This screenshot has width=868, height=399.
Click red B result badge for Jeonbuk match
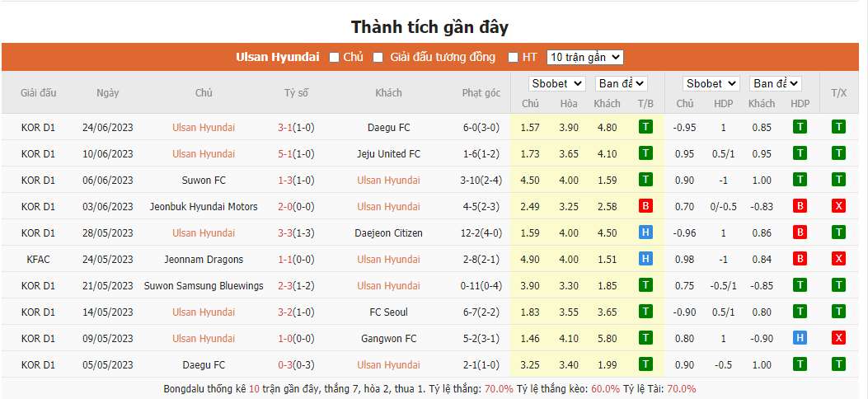645,206
